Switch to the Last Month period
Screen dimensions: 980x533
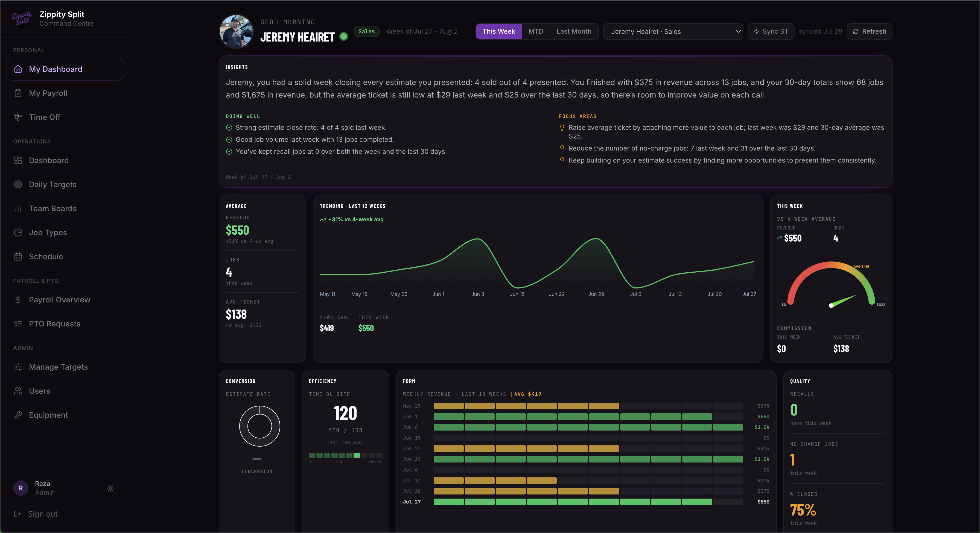[x=574, y=32]
